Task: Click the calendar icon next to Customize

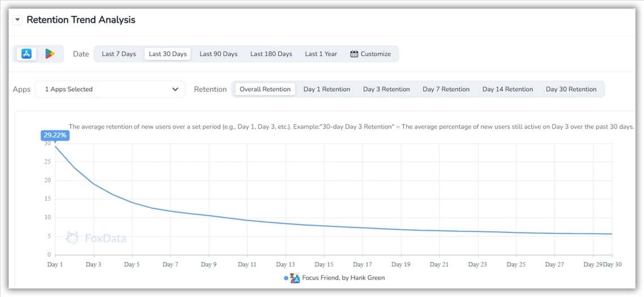Action: tap(354, 54)
